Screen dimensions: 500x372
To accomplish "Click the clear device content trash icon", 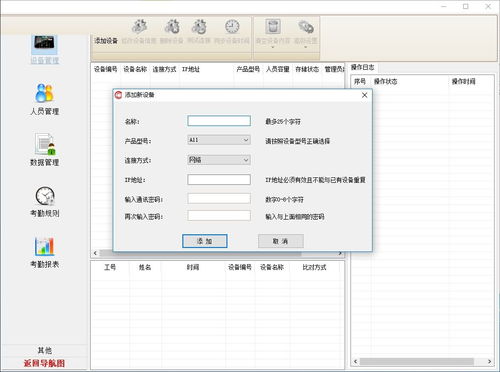I will 273,26.
